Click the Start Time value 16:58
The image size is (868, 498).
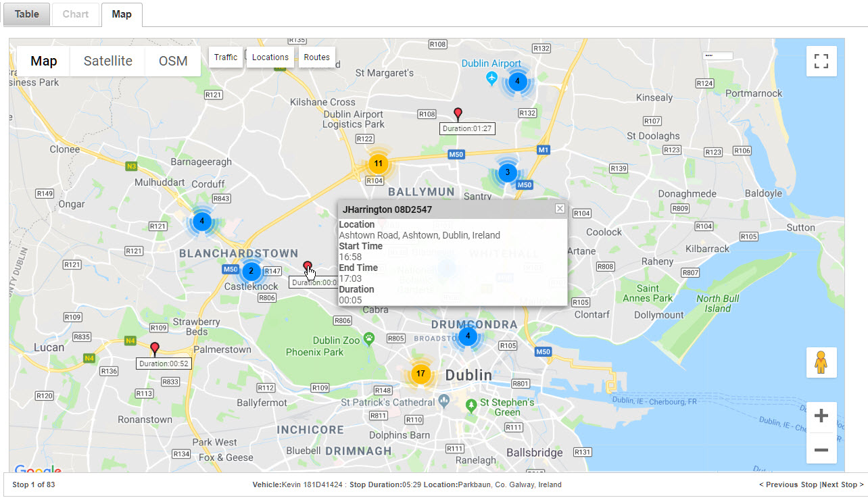(x=350, y=257)
